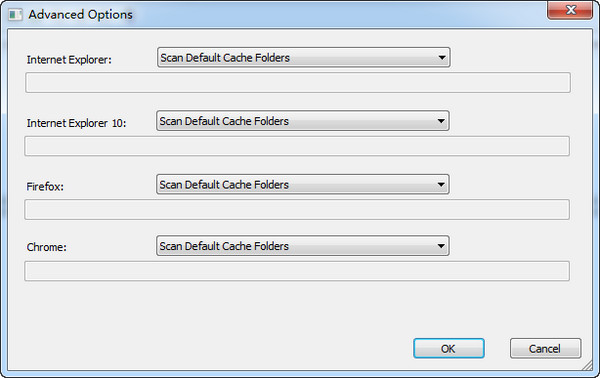Close the Advanced Options dialog
The image size is (600, 378).
coord(570,10)
